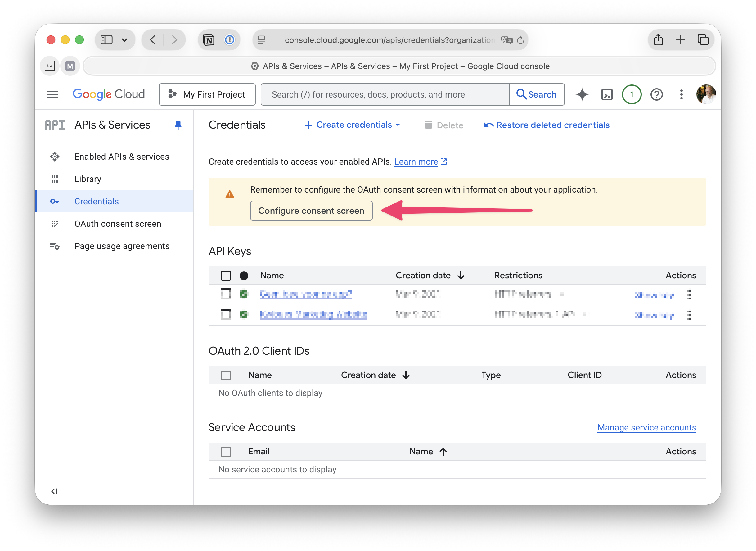This screenshot has height=551, width=756.
Task: Check the Service Accounts header checkbox
Action: [x=226, y=452]
